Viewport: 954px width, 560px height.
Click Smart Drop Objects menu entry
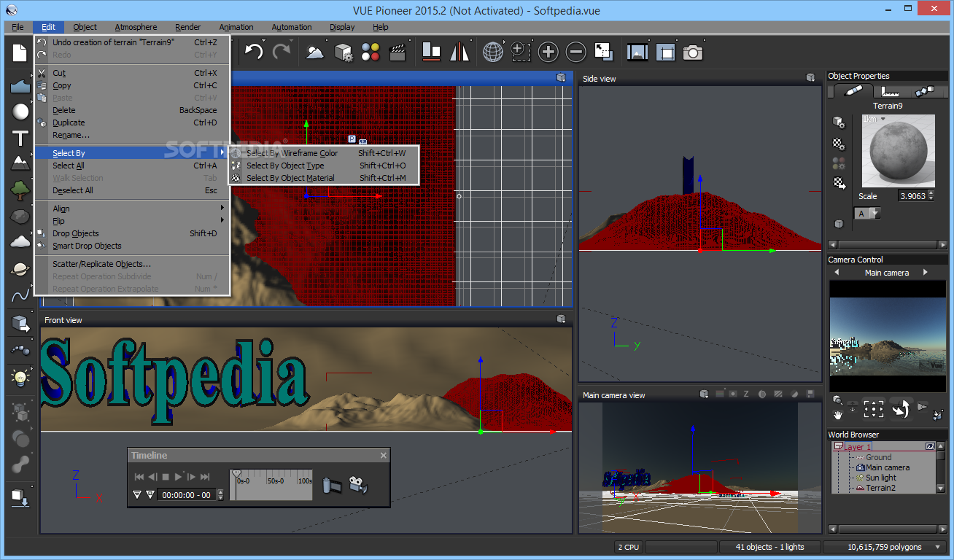tap(132, 246)
